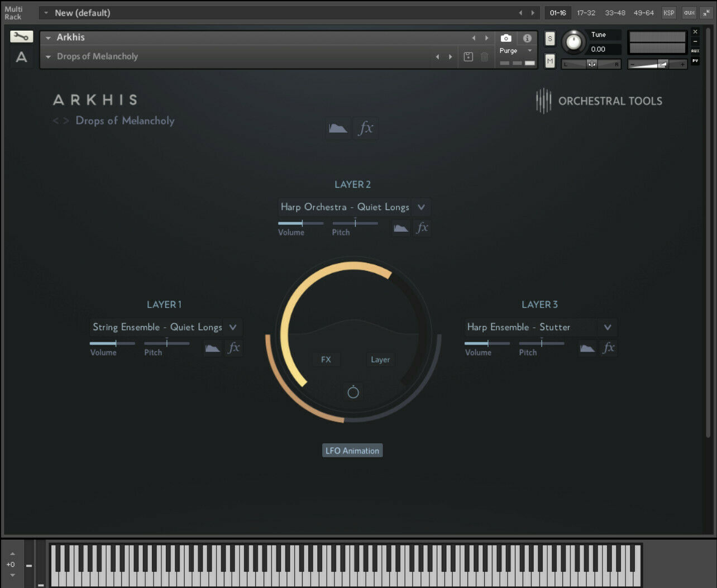Open Layer 3 envelope icon
Viewport: 717px width, 588px height.
pos(587,348)
